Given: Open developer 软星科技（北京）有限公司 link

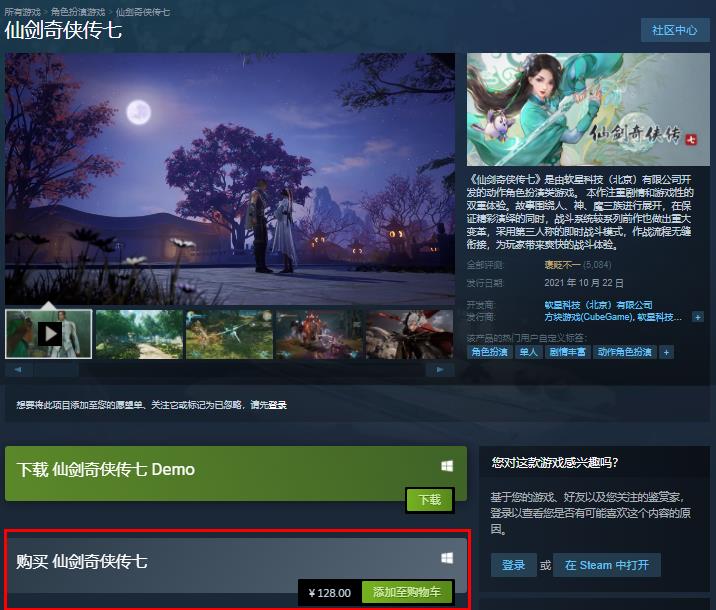Looking at the screenshot, I should click(x=598, y=305).
